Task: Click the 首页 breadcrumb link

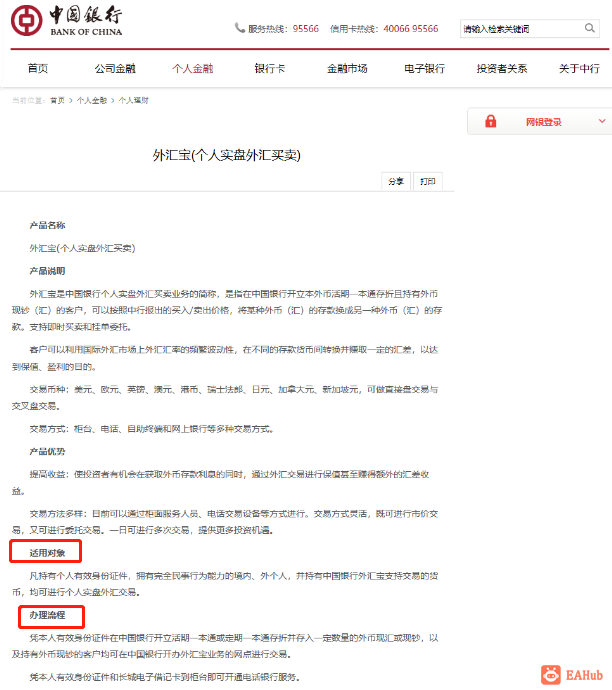Action: (57, 101)
